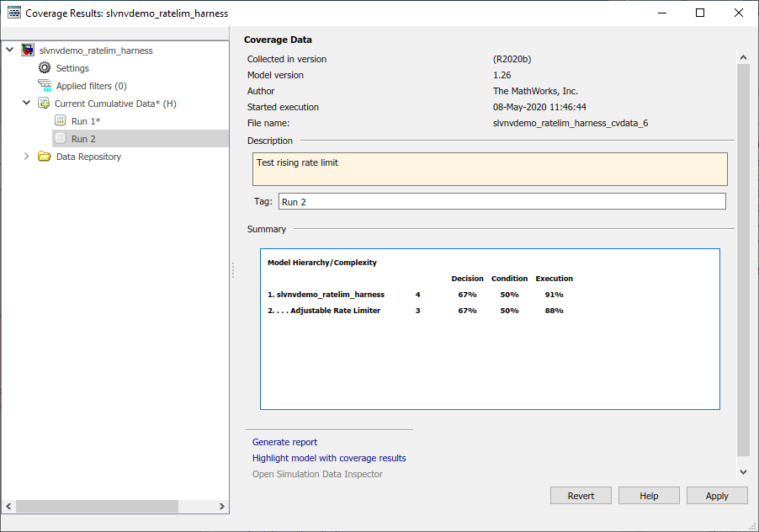This screenshot has height=532, width=759.
Task: Click the Applied filters icon
Action: point(45,86)
